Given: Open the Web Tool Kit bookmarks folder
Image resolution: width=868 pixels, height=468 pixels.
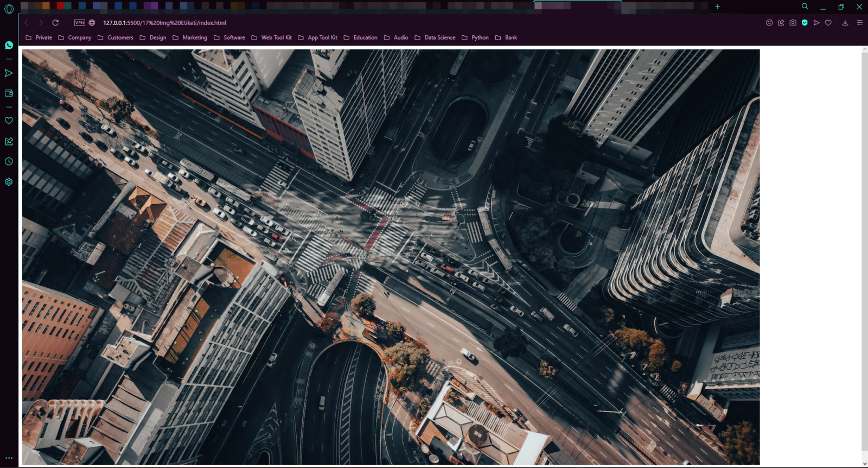Looking at the screenshot, I should pyautogui.click(x=271, y=37).
